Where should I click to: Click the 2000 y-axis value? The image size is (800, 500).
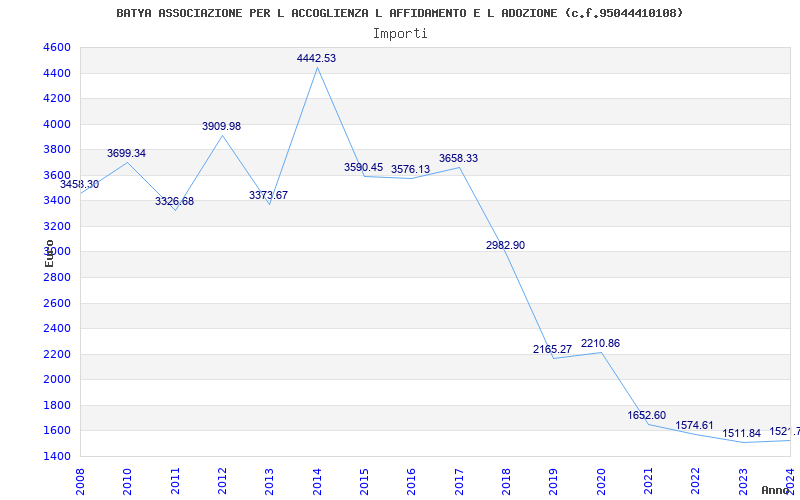pos(57,380)
